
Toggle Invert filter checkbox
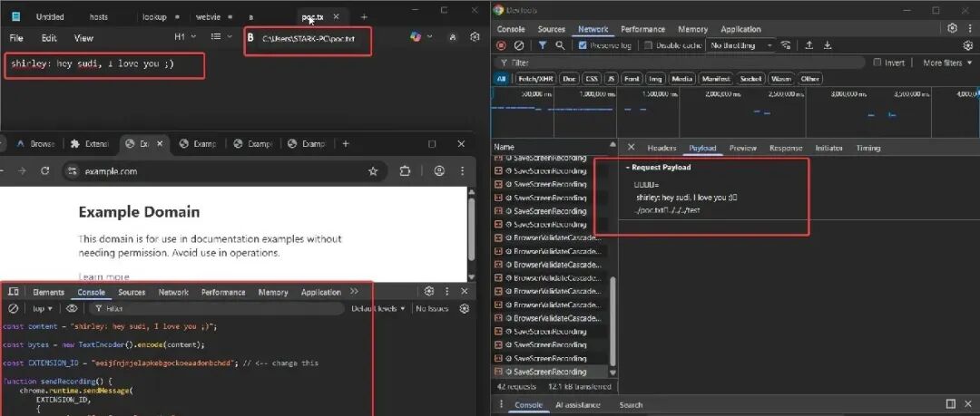click(877, 63)
